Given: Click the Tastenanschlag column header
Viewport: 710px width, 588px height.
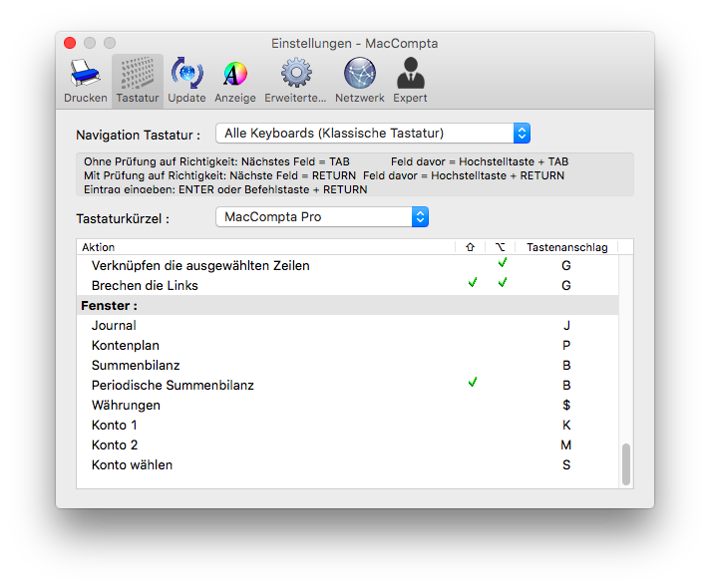Looking at the screenshot, I should (x=565, y=247).
